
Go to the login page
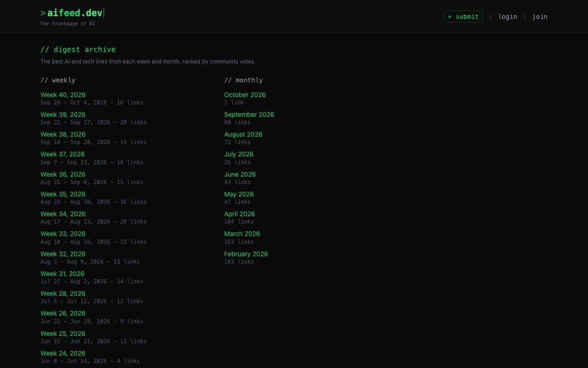coord(508,17)
